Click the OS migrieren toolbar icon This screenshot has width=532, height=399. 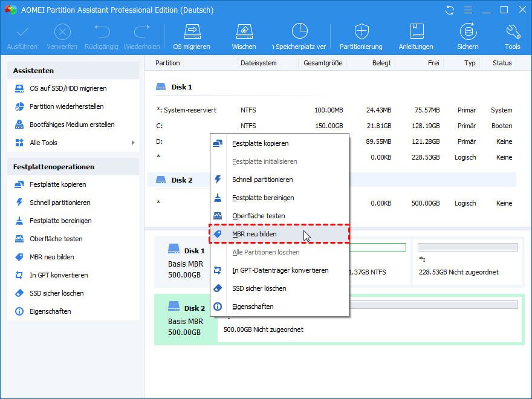(x=192, y=31)
